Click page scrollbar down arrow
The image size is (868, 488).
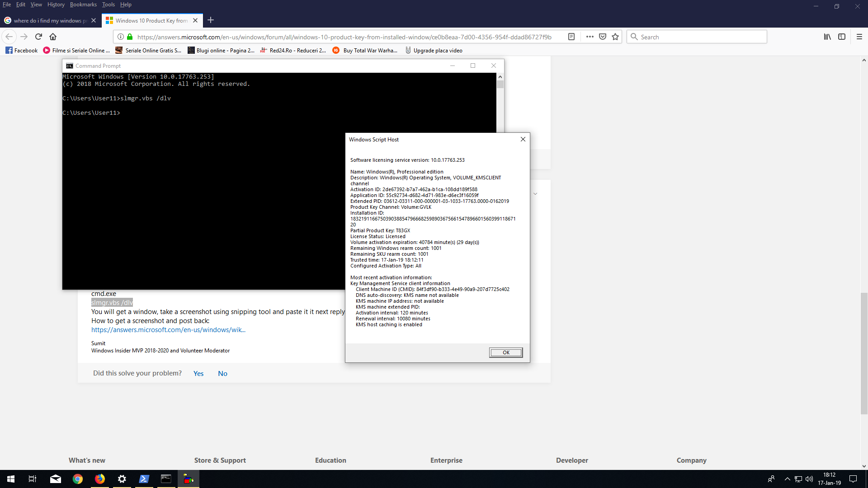tap(864, 466)
